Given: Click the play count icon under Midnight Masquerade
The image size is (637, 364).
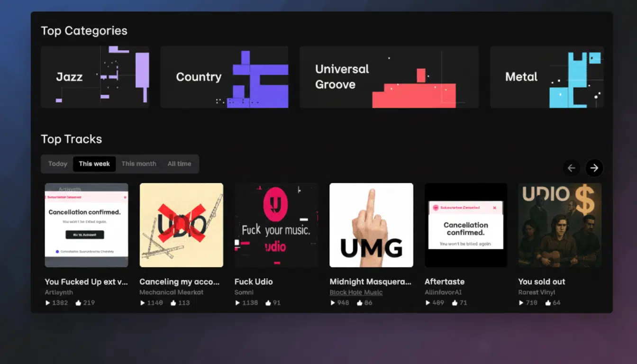Looking at the screenshot, I should (x=332, y=303).
